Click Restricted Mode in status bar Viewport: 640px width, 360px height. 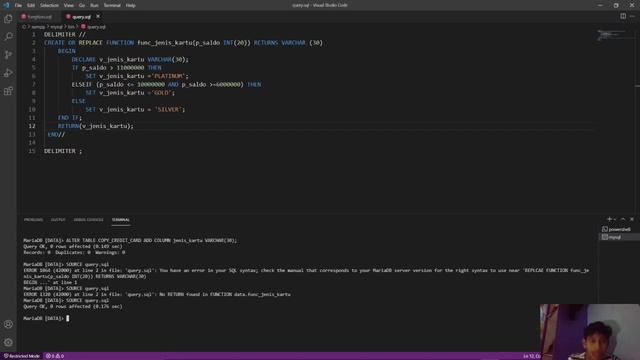(22, 356)
